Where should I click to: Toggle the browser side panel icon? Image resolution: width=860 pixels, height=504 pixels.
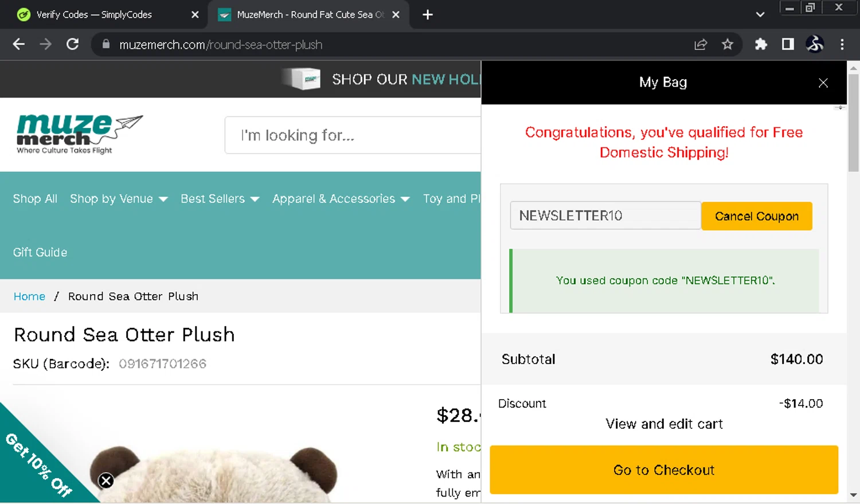[788, 44]
